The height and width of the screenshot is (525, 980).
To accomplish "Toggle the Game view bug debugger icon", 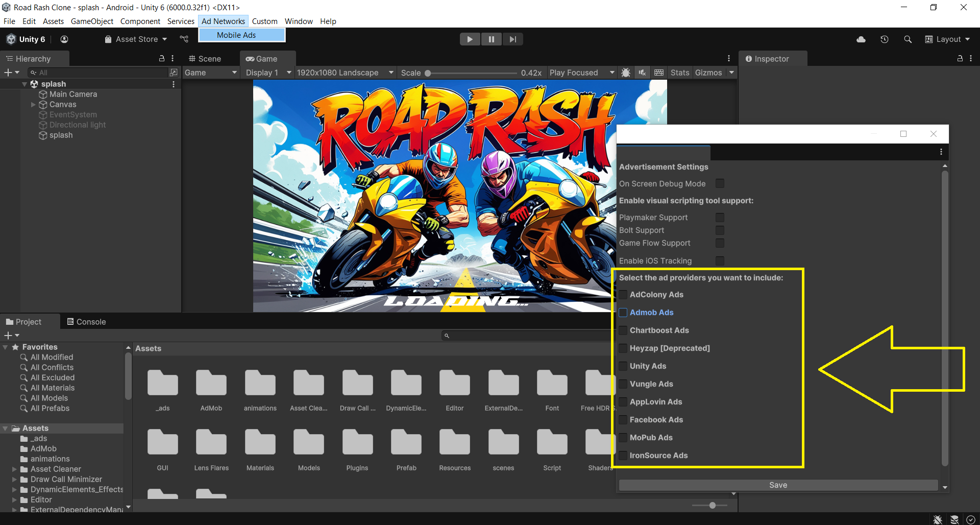I will click(x=626, y=73).
